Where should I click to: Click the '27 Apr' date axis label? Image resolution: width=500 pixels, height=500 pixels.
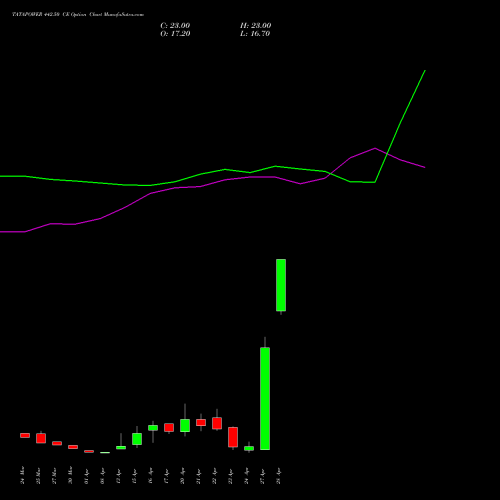[262, 476]
